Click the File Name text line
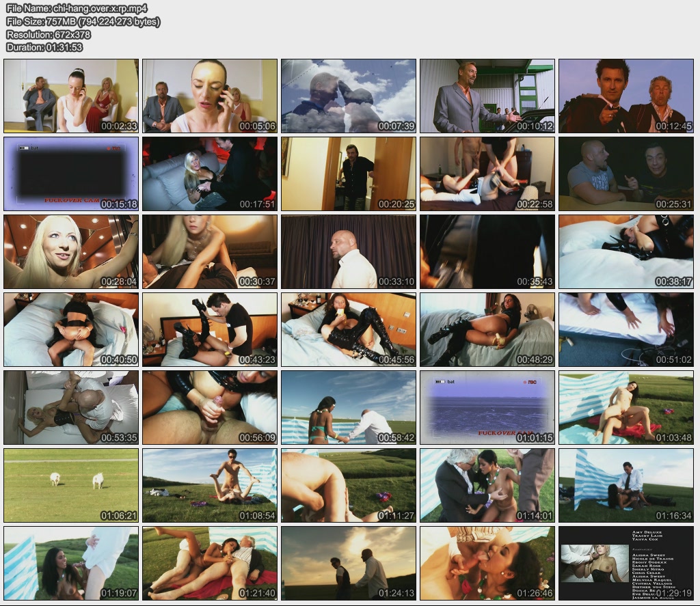The height and width of the screenshot is (606, 700). (x=77, y=9)
